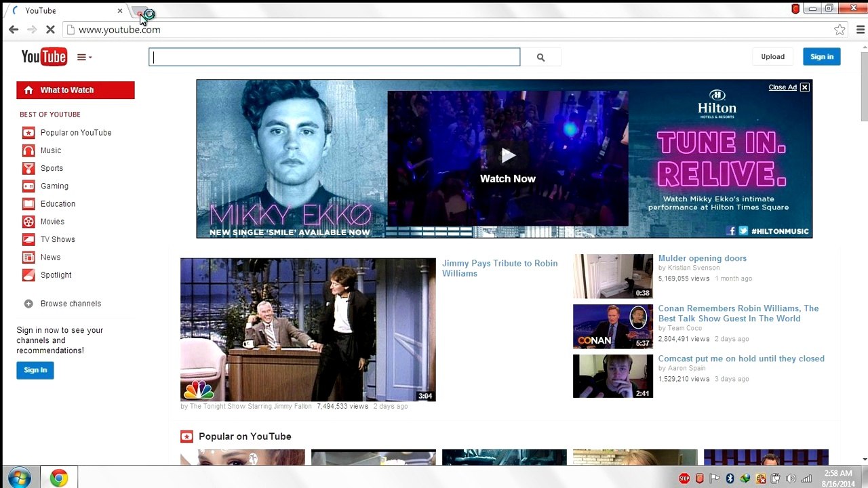The width and height of the screenshot is (868, 488).
Task: Open the Gaming category link
Action: (x=54, y=186)
